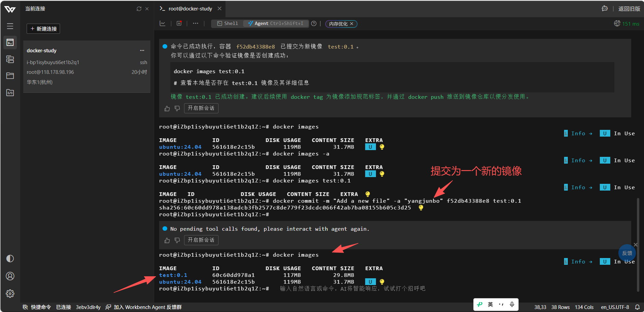Select the root@118.178.98.196 connection entry
The height and width of the screenshot is (312, 644).
[50, 72]
